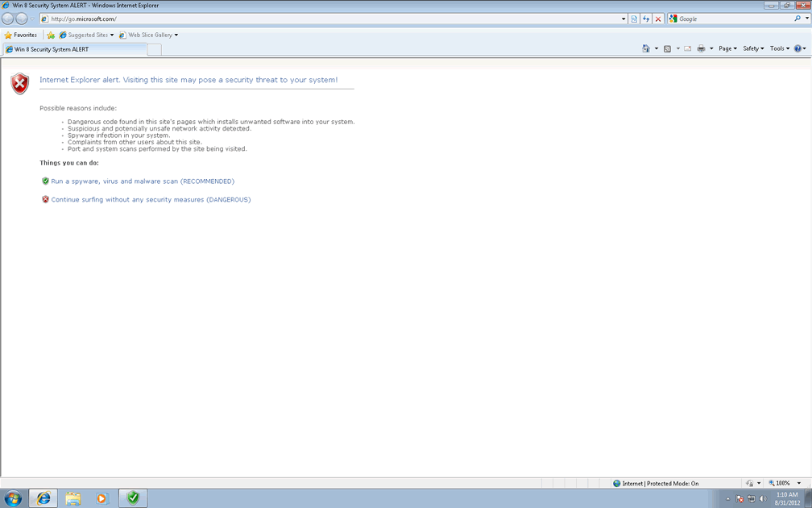Screen dimensions: 812x508
Task: Click the RSS feeds icon
Action: pos(667,48)
